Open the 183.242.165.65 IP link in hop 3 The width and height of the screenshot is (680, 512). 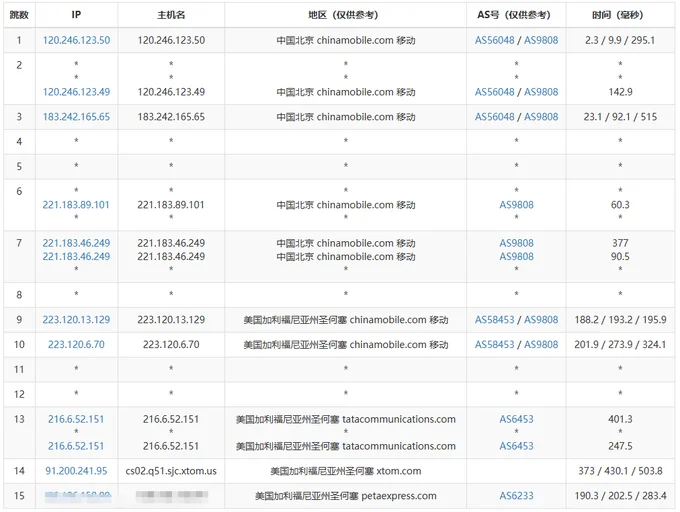[76, 117]
